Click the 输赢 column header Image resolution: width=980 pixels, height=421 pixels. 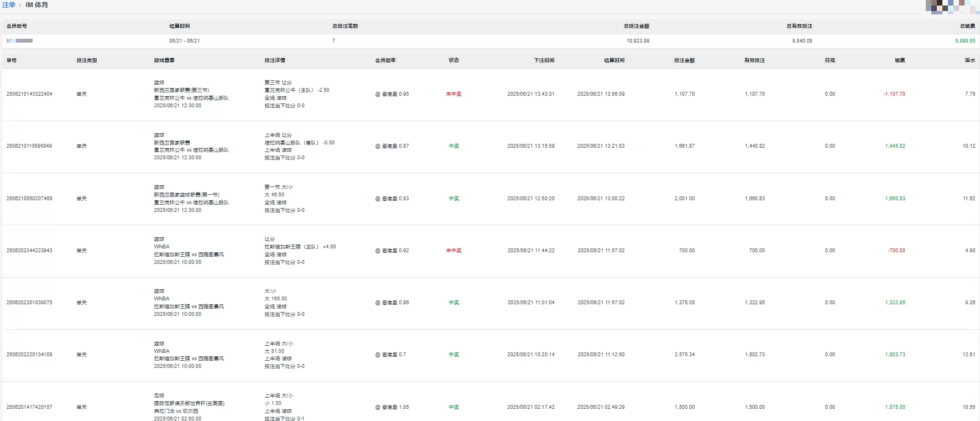point(900,60)
